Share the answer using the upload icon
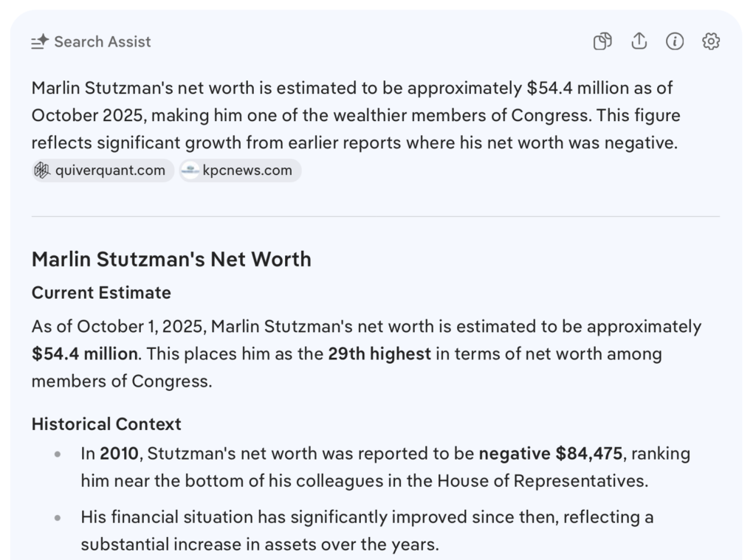The width and height of the screenshot is (756, 560). click(x=639, y=41)
